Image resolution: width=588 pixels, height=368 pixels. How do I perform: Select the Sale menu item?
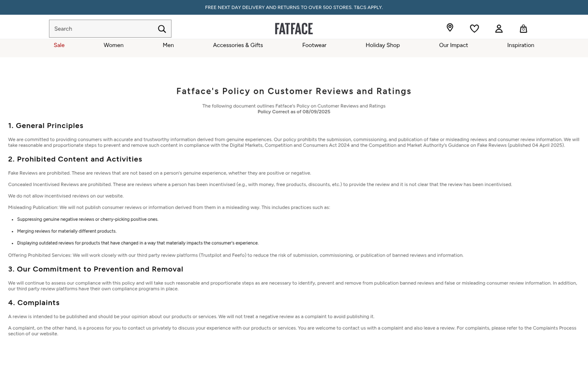(x=59, y=45)
